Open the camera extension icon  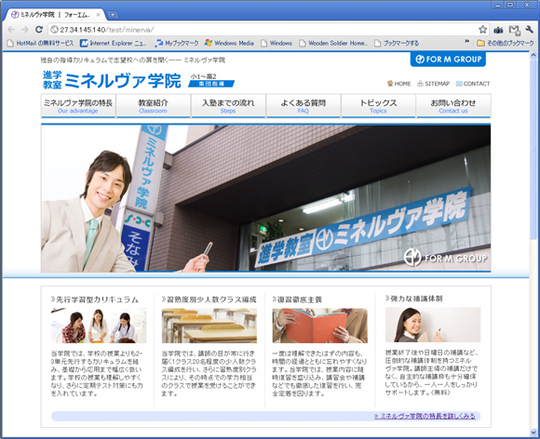[498, 30]
